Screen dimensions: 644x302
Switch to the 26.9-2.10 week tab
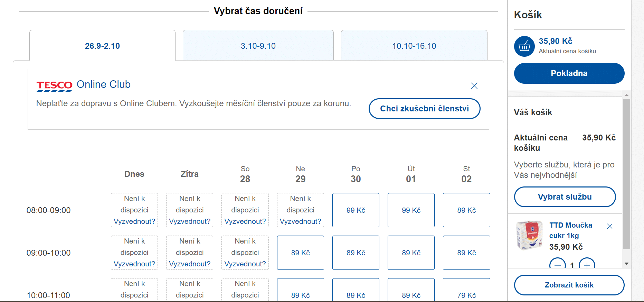point(102,46)
